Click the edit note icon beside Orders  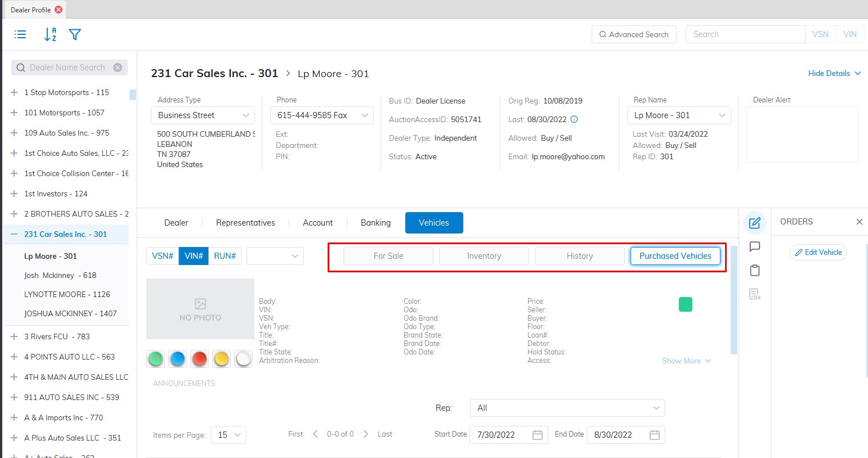(754, 223)
